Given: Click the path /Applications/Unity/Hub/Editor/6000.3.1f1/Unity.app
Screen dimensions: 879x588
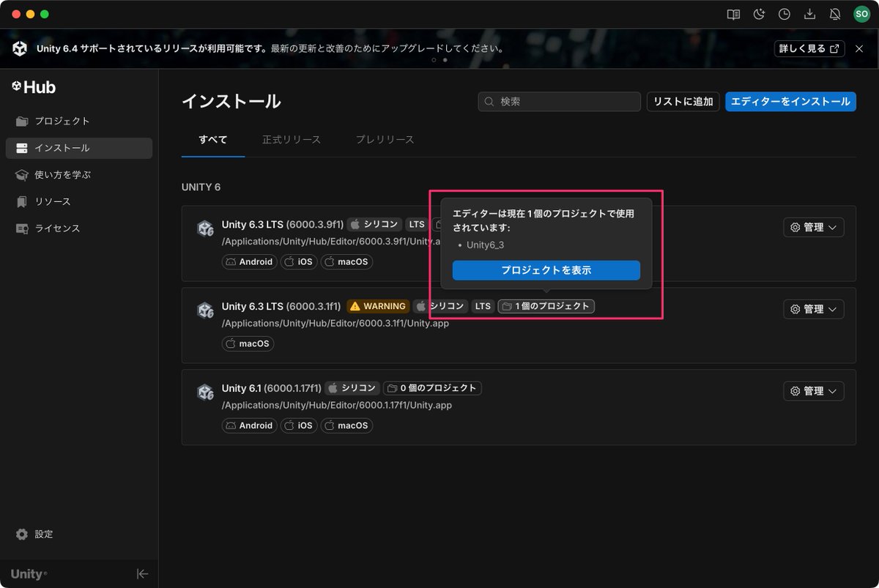Looking at the screenshot, I should pyautogui.click(x=335, y=323).
